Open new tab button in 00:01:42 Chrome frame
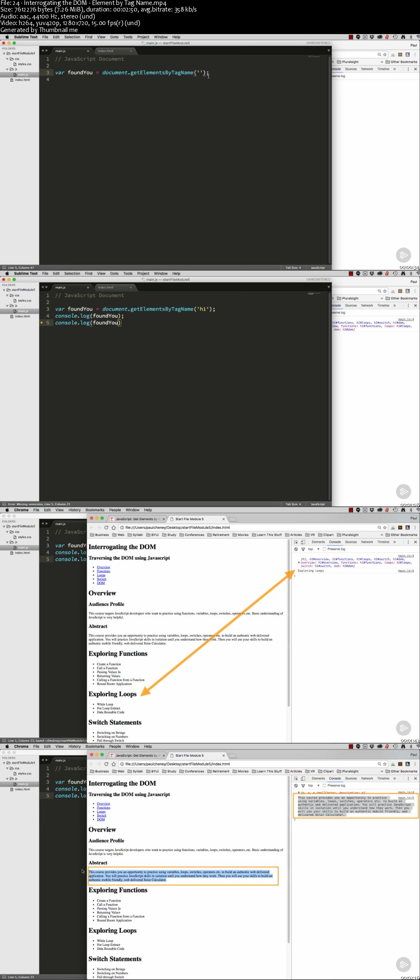Viewport: 420px width, 980px height. tap(233, 519)
